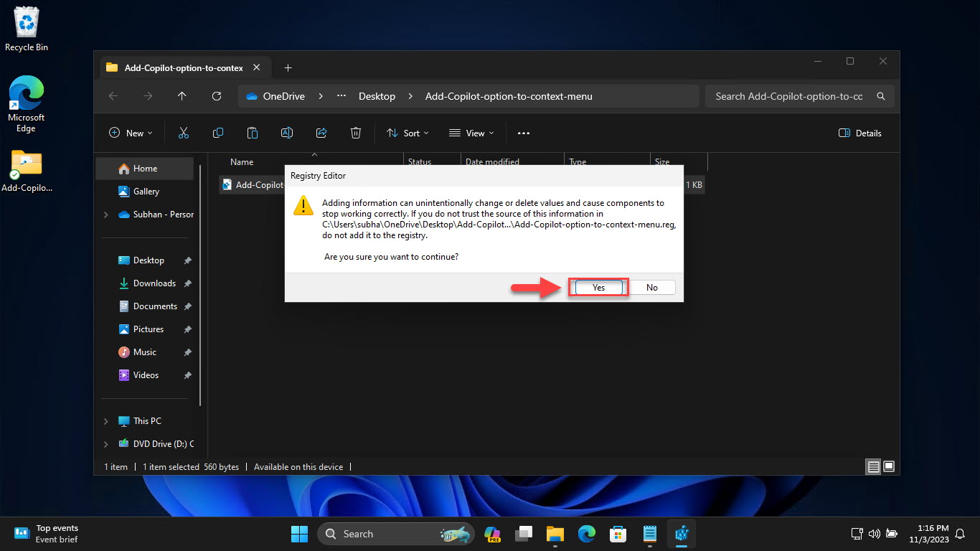Click the Size column header

661,162
